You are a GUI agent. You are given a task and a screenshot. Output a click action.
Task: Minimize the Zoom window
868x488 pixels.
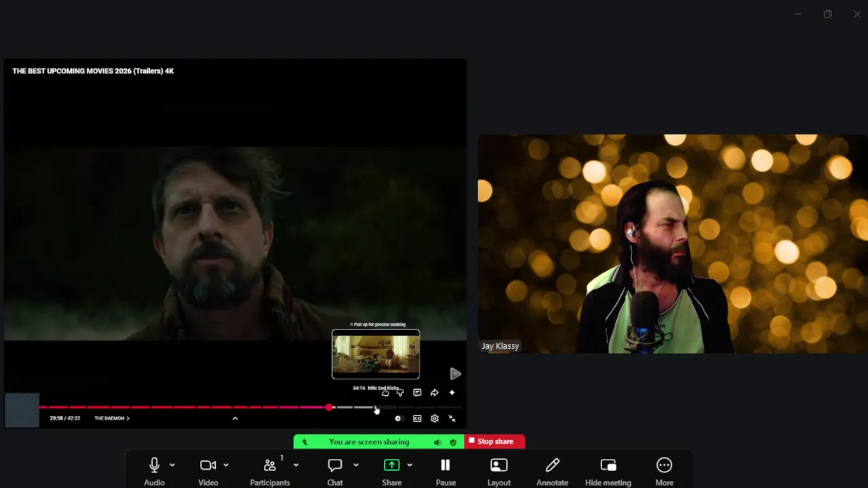798,14
